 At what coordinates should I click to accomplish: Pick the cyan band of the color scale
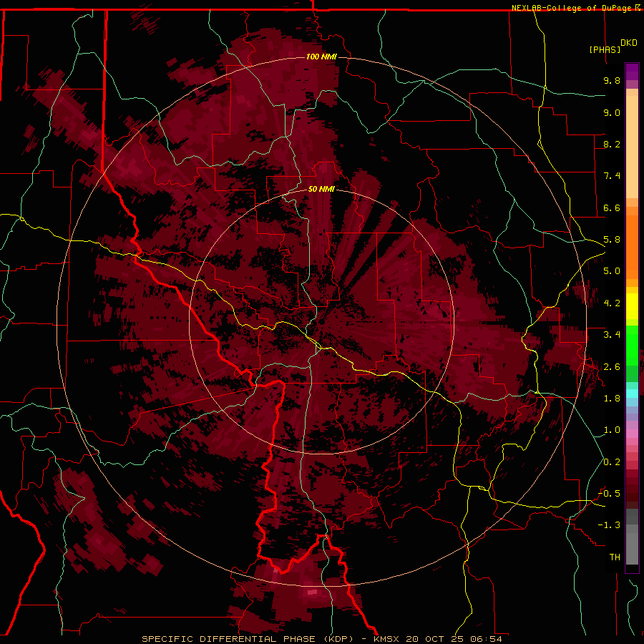pos(632,393)
